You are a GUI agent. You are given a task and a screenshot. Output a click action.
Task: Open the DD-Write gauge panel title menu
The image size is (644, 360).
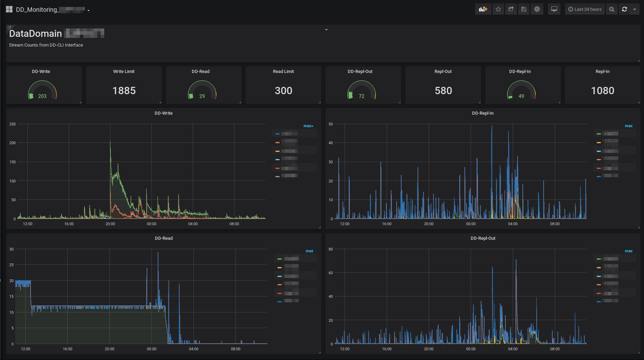coord(41,72)
